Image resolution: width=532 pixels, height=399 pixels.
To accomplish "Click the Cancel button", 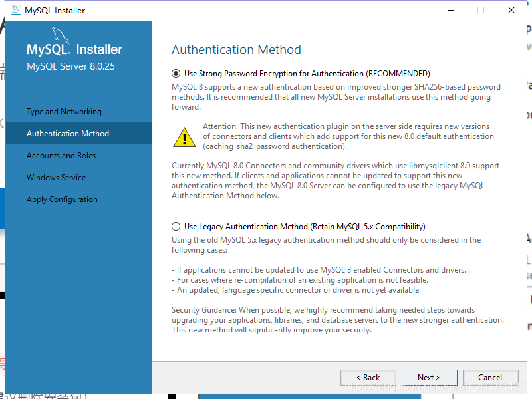I will (490, 378).
